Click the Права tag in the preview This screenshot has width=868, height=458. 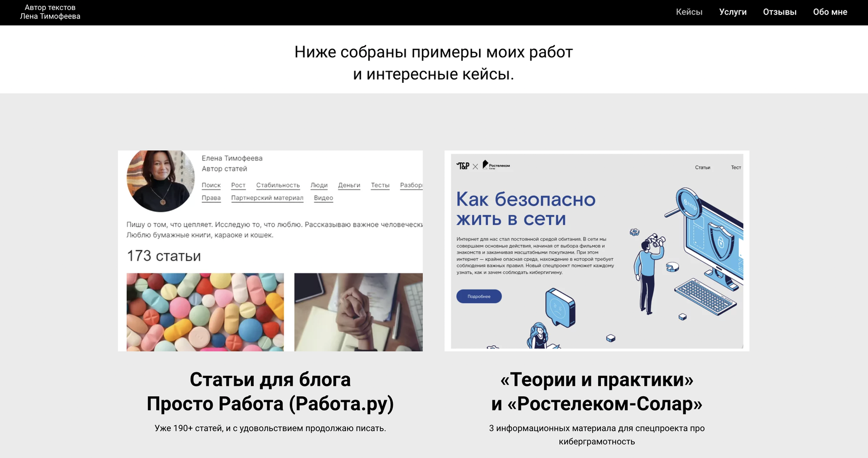pyautogui.click(x=211, y=198)
